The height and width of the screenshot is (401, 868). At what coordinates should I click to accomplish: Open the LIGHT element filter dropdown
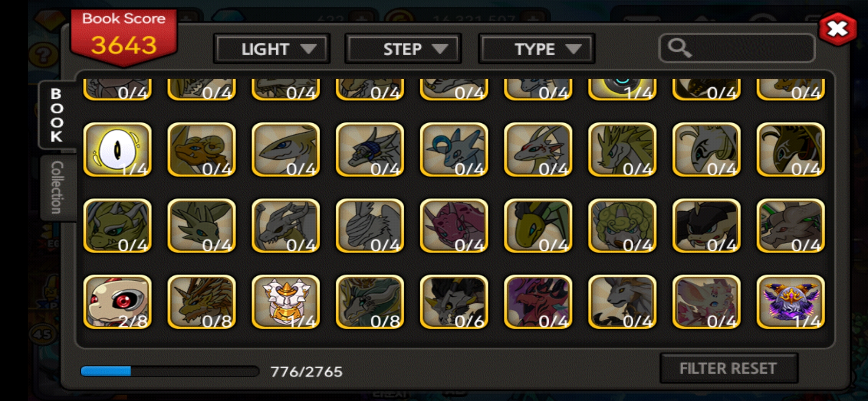coord(272,49)
